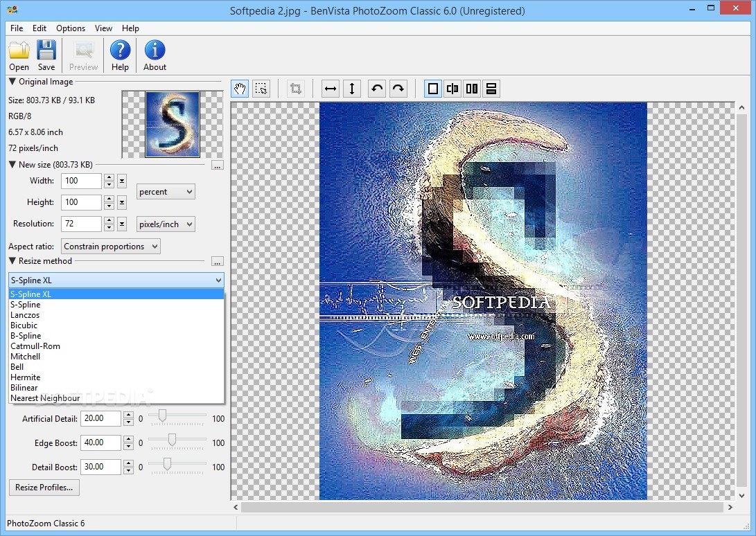
Task: Click the Open folder icon
Action: 19,50
